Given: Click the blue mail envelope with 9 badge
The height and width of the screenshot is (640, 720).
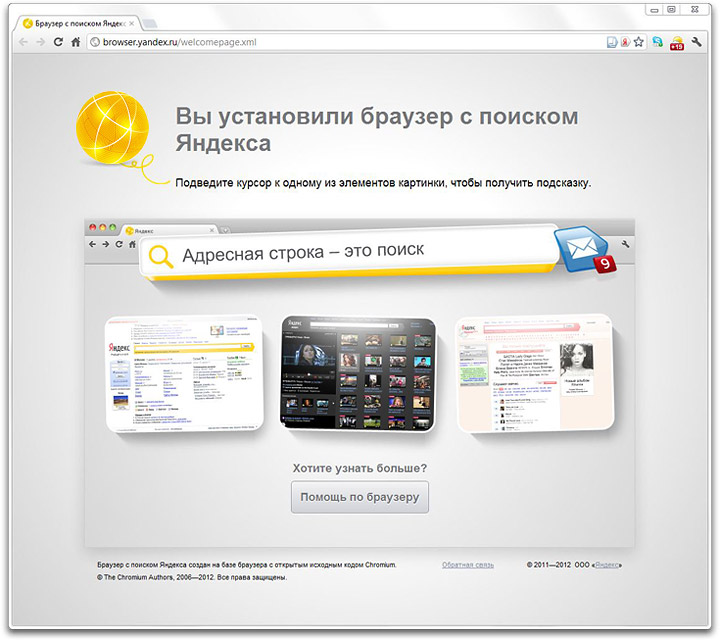Looking at the screenshot, I should coord(585,251).
